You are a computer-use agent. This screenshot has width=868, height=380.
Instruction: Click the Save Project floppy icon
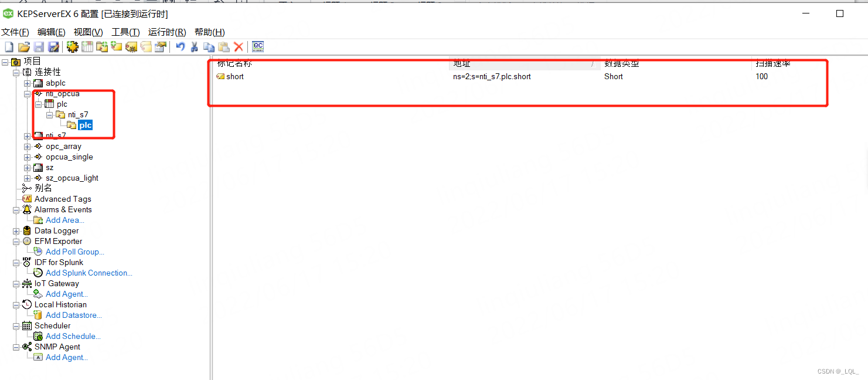click(x=39, y=47)
